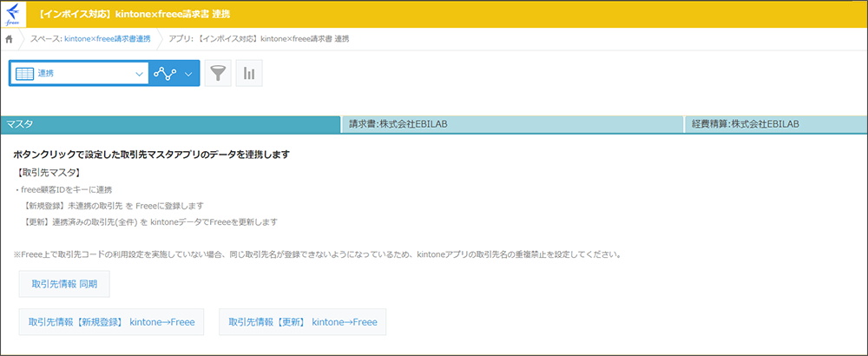868x356 pixels.
Task: Click the freee app logo icon
Action: click(13, 14)
